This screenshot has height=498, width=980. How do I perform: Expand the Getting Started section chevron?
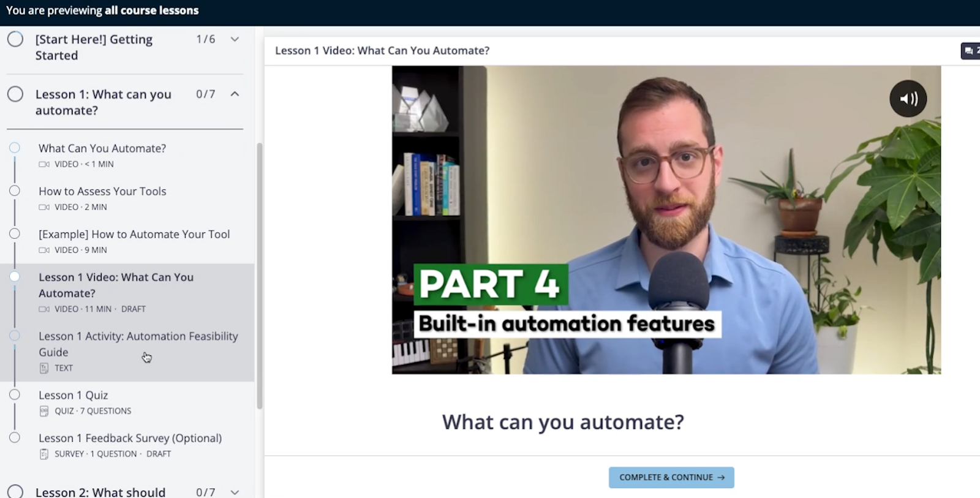pos(235,39)
